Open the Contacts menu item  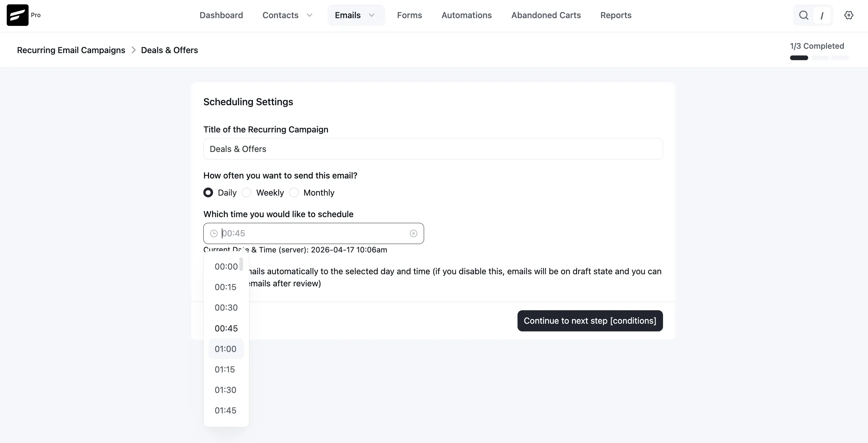point(280,15)
